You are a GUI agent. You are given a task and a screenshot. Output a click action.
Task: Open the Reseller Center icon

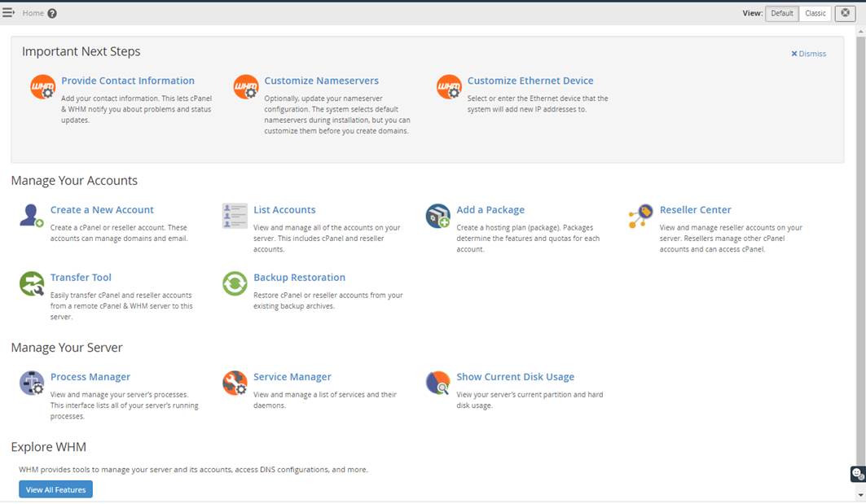[x=641, y=215]
